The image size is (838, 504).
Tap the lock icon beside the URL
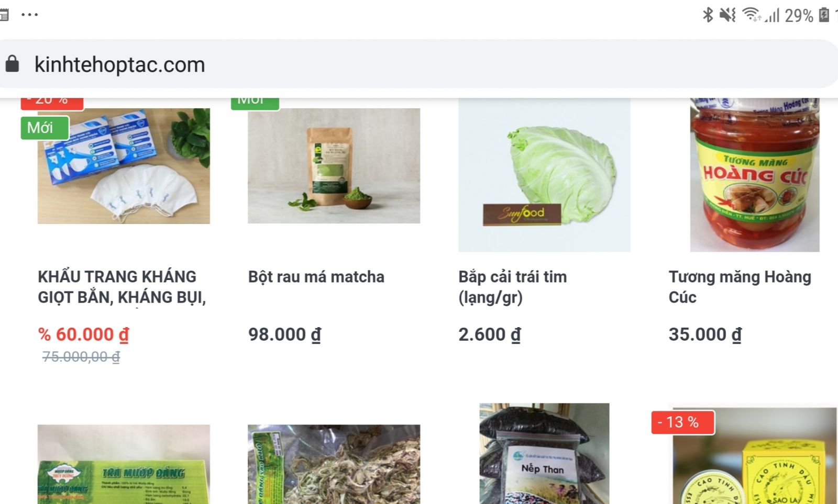click(12, 64)
